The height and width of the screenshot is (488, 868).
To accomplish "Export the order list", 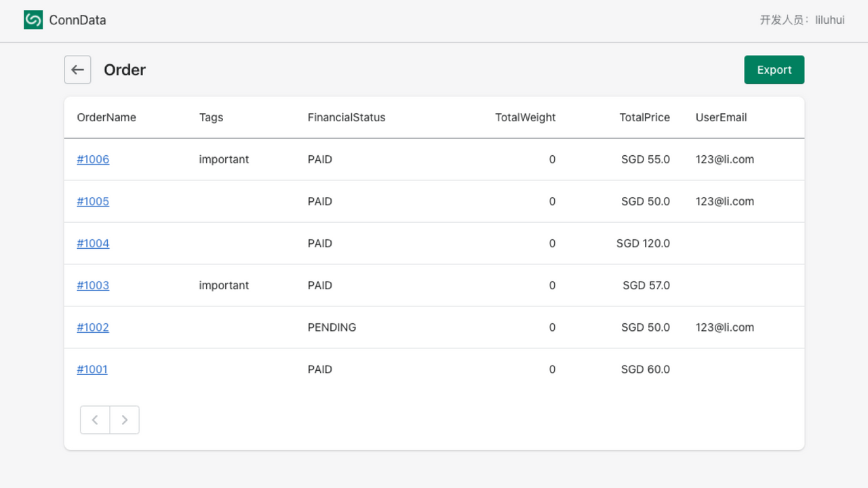I will click(774, 70).
